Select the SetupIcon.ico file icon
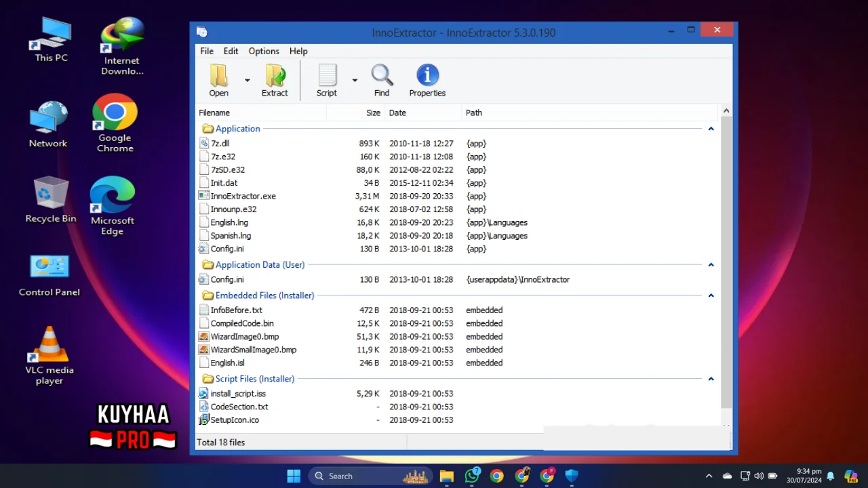The height and width of the screenshot is (488, 868). (203, 420)
